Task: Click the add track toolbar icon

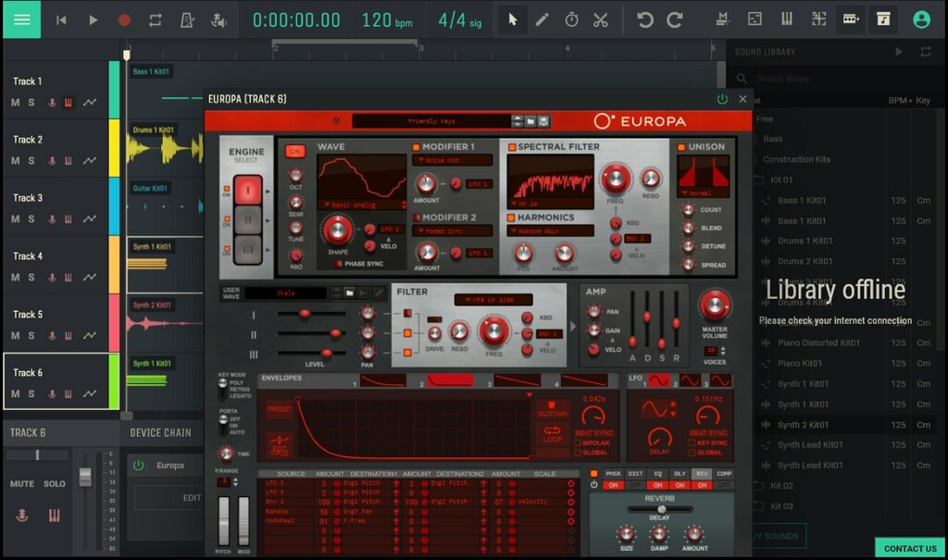Action: pos(851,19)
